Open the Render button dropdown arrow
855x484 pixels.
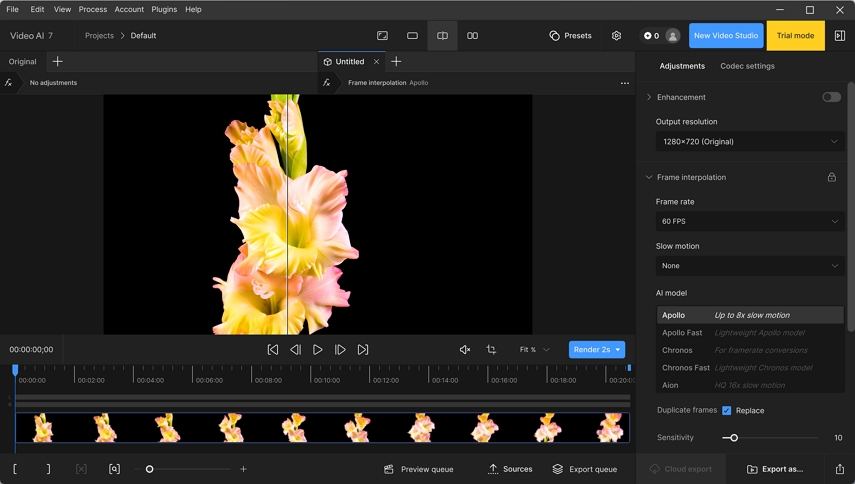[618, 349]
